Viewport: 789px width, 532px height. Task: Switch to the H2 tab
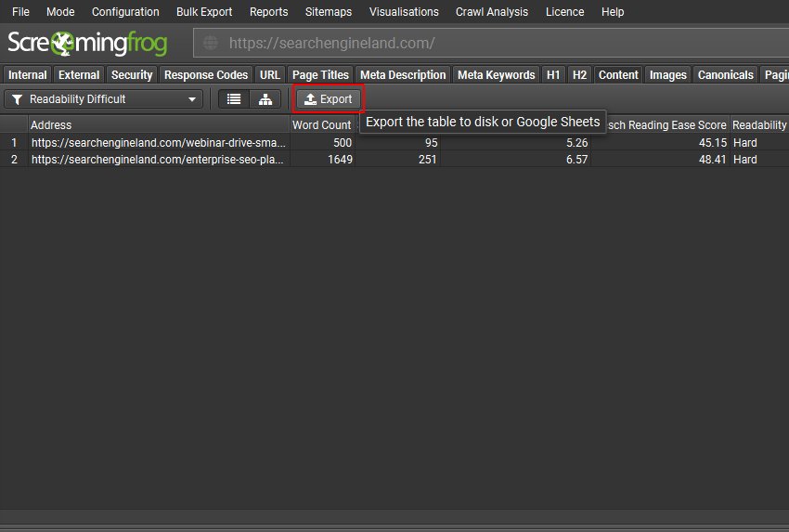pyautogui.click(x=579, y=74)
